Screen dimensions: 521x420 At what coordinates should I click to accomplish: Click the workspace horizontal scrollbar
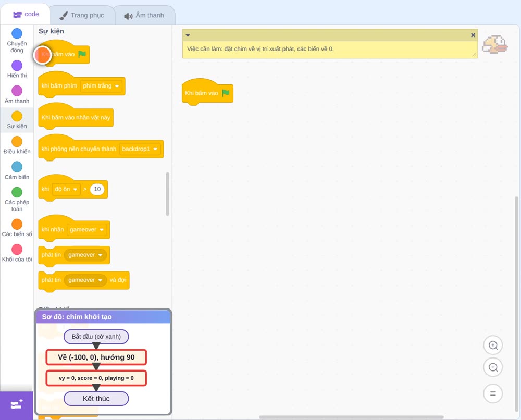pyautogui.click(x=351, y=417)
